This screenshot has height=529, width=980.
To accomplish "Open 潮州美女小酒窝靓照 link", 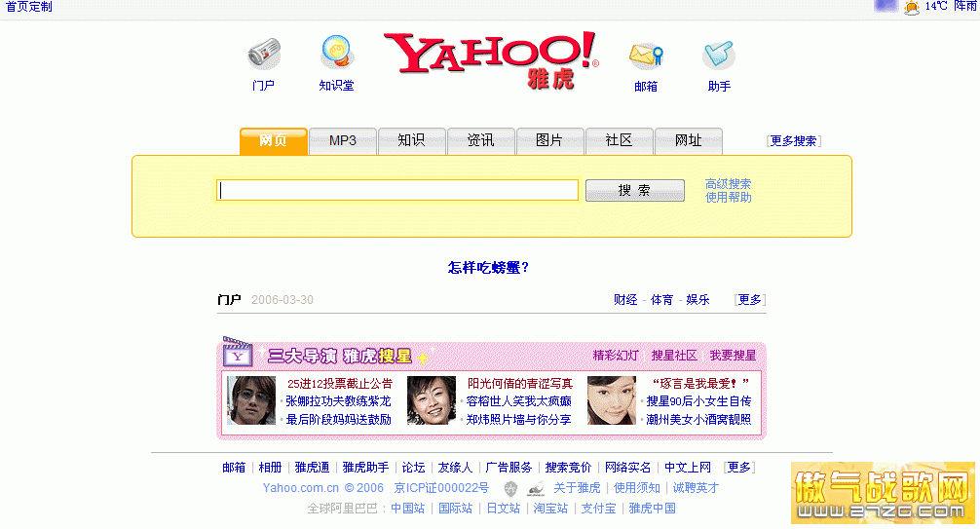I will pyautogui.click(x=698, y=420).
